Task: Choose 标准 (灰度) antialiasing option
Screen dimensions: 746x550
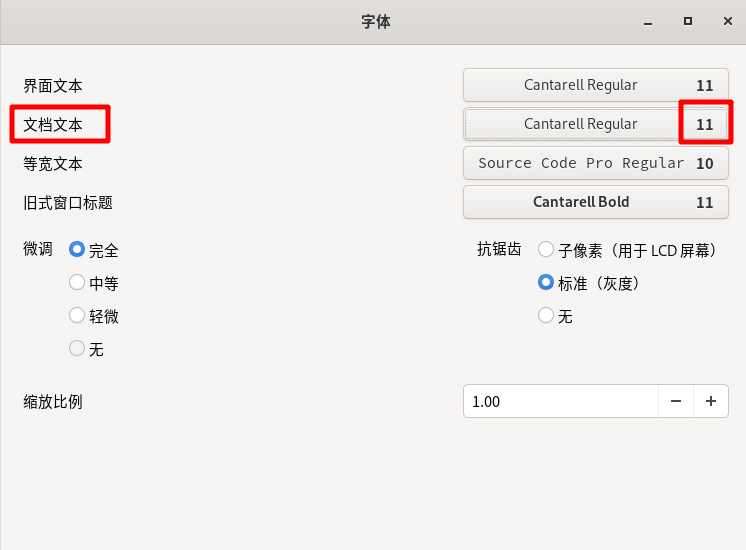Action: coord(546,283)
